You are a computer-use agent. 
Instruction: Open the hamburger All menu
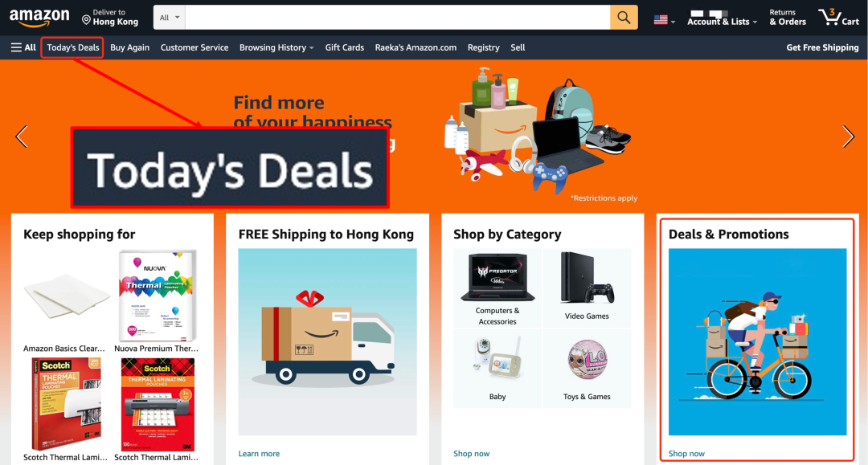click(x=23, y=47)
